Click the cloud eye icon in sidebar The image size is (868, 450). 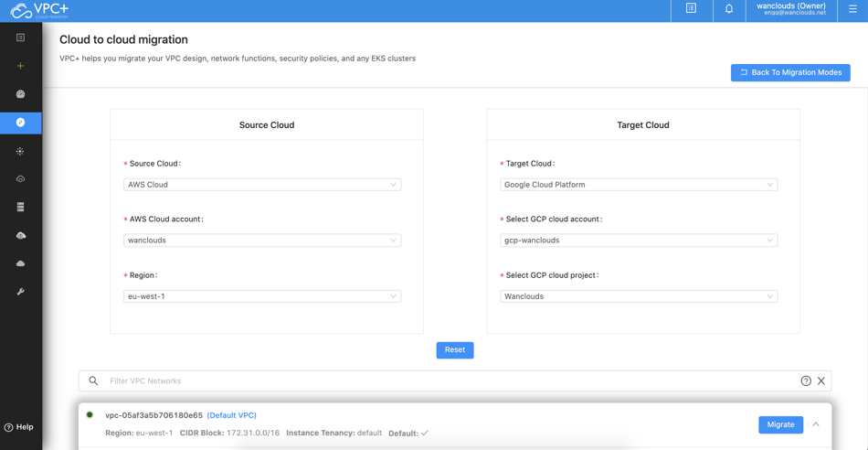pyautogui.click(x=20, y=179)
